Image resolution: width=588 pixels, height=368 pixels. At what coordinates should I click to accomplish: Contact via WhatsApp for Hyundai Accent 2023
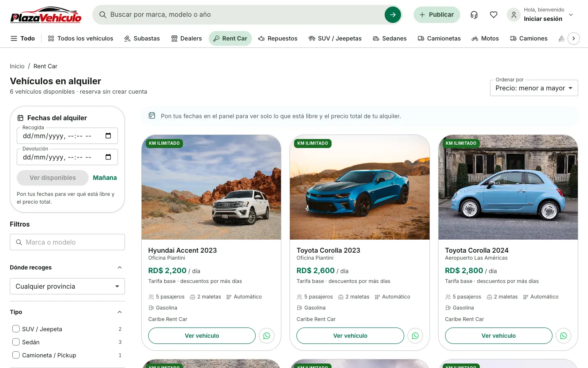267,336
